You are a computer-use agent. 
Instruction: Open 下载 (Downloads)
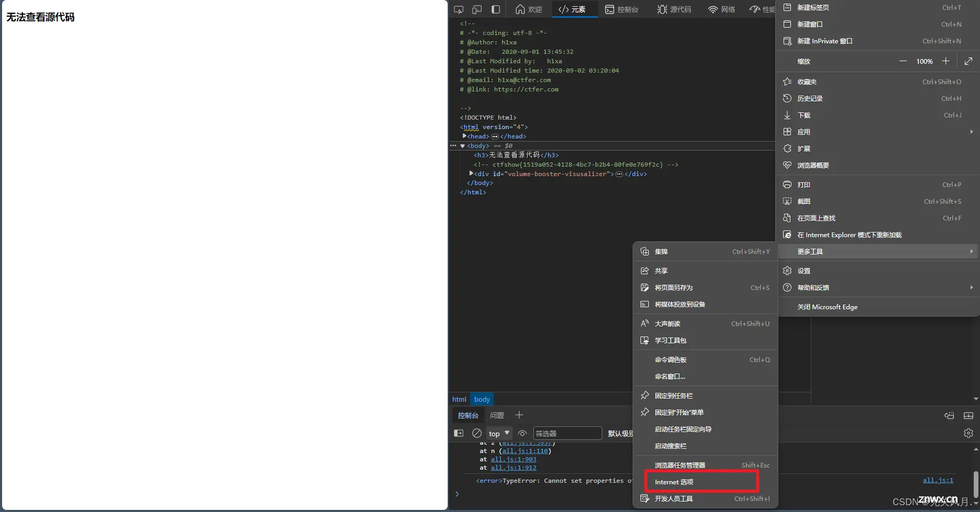(x=878, y=115)
